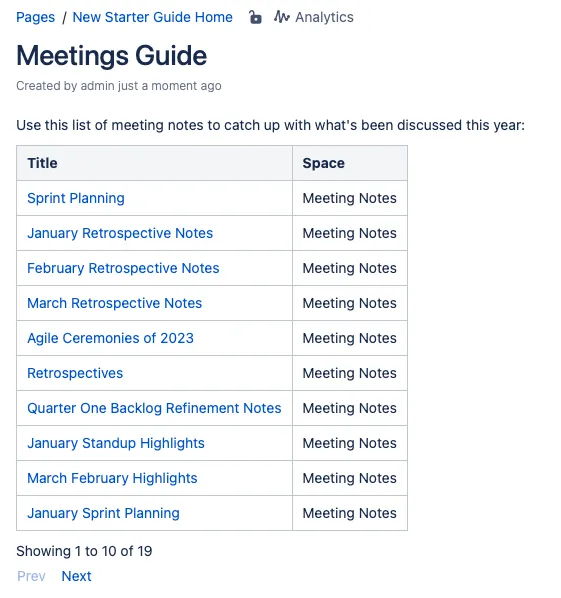Image resolution: width=561 pixels, height=598 pixels.
Task: Open the Analytics graph icon
Action: [281, 17]
